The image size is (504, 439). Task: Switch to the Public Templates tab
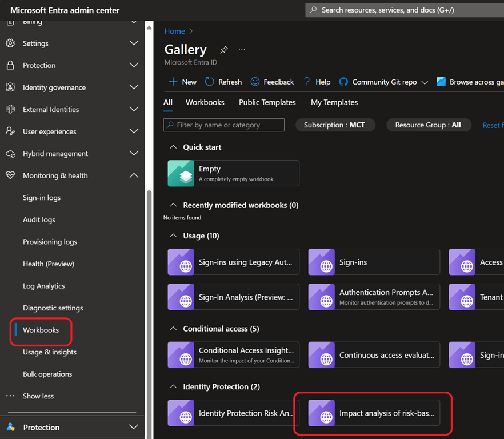267,102
